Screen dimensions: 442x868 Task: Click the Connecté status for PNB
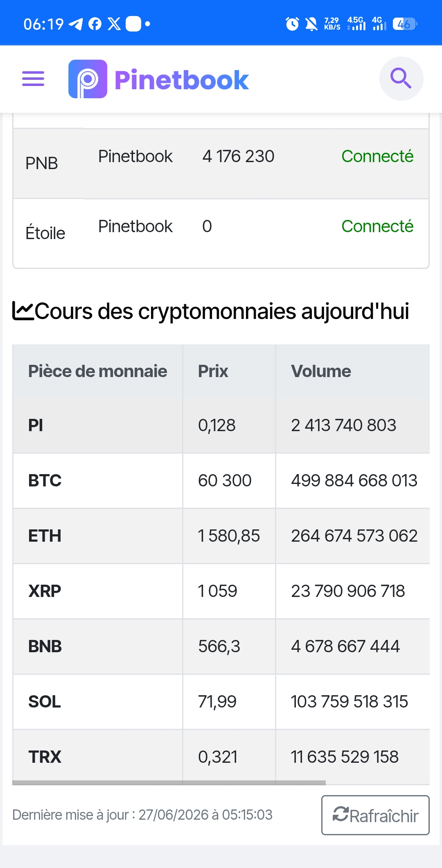[377, 156]
